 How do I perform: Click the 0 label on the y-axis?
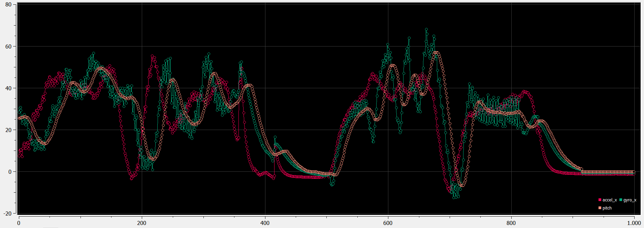click(10, 172)
